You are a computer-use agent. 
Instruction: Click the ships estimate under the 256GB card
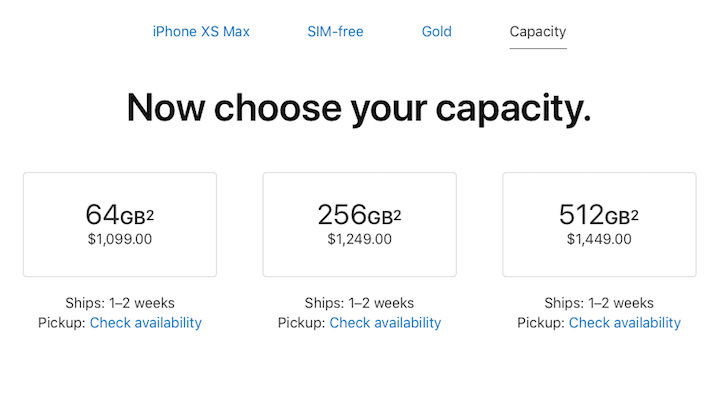359,303
